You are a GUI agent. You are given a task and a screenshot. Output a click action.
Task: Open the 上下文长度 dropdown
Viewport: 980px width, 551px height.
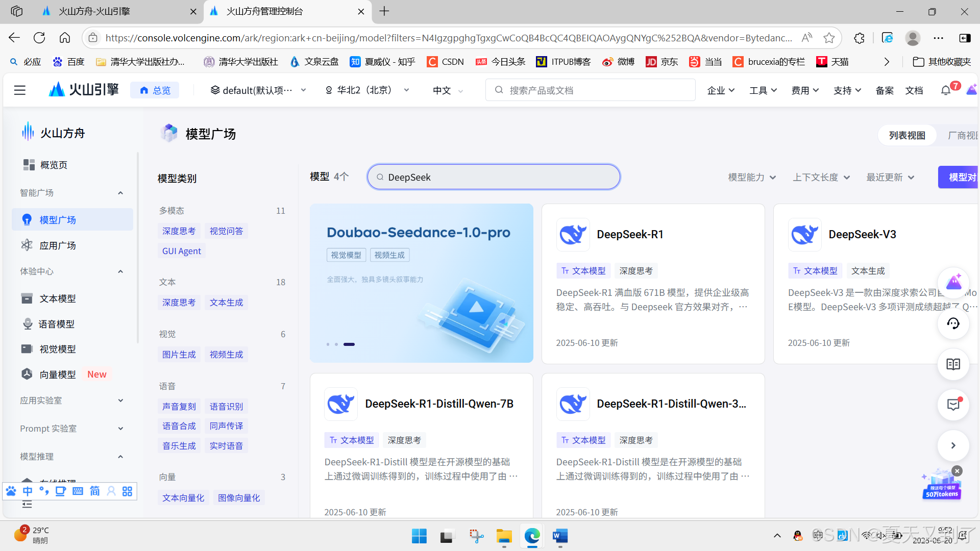[821, 177]
